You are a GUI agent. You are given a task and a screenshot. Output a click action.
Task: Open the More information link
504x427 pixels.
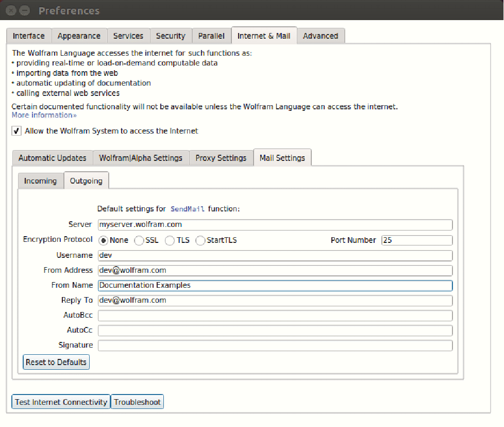[44, 116]
